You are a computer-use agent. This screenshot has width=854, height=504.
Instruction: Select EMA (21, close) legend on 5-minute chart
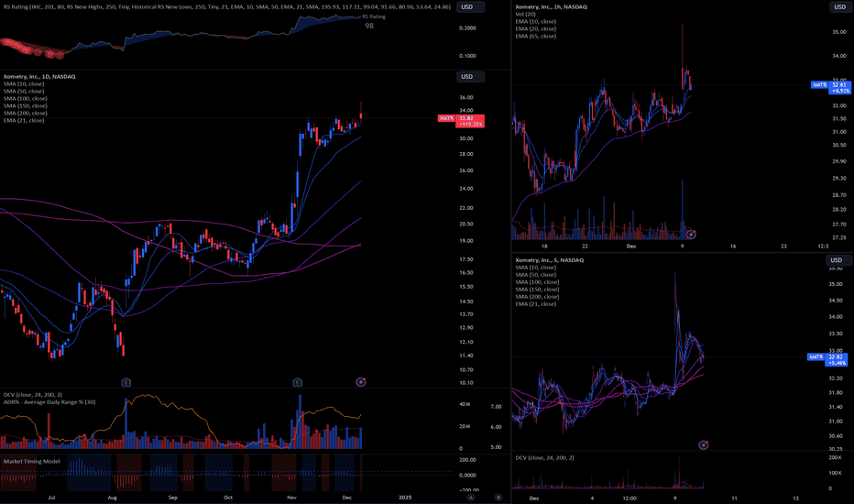pyautogui.click(x=536, y=304)
